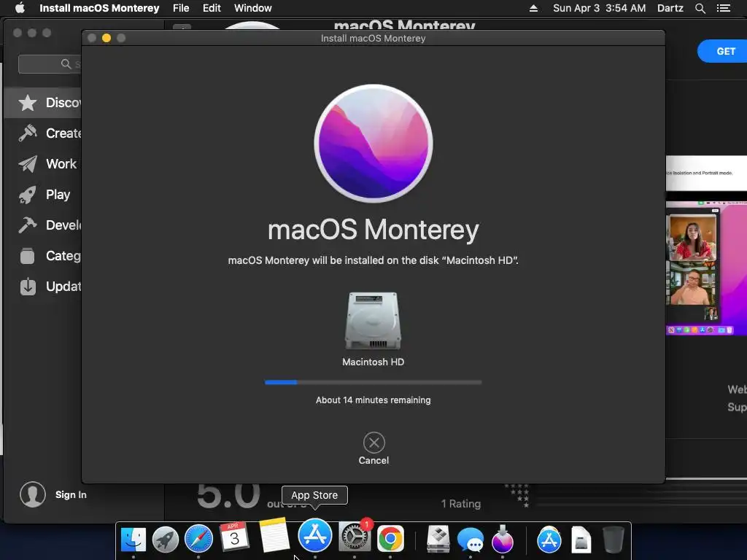Open System Preferences from the Dock
Image resolution: width=747 pixels, height=560 pixels.
(354, 537)
